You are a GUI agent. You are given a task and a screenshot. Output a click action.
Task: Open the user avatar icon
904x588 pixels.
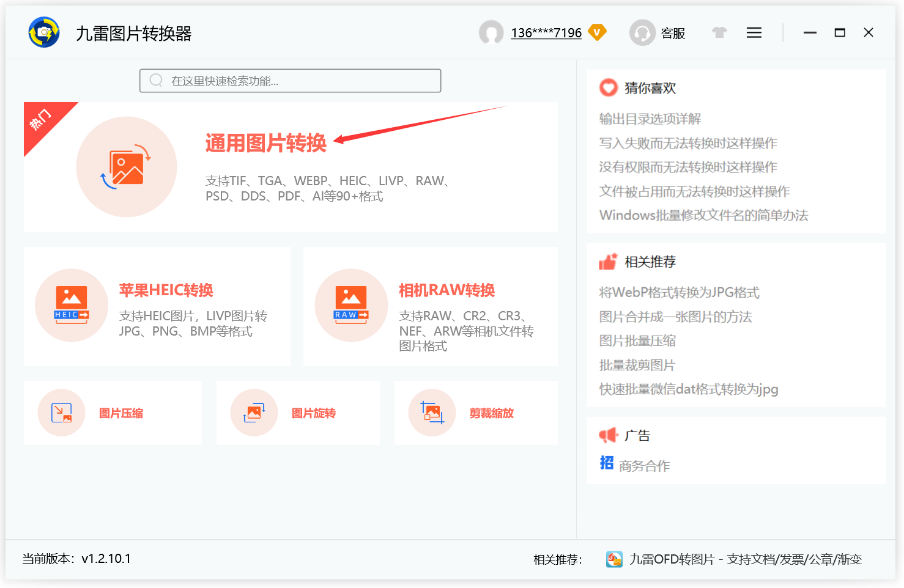[491, 32]
